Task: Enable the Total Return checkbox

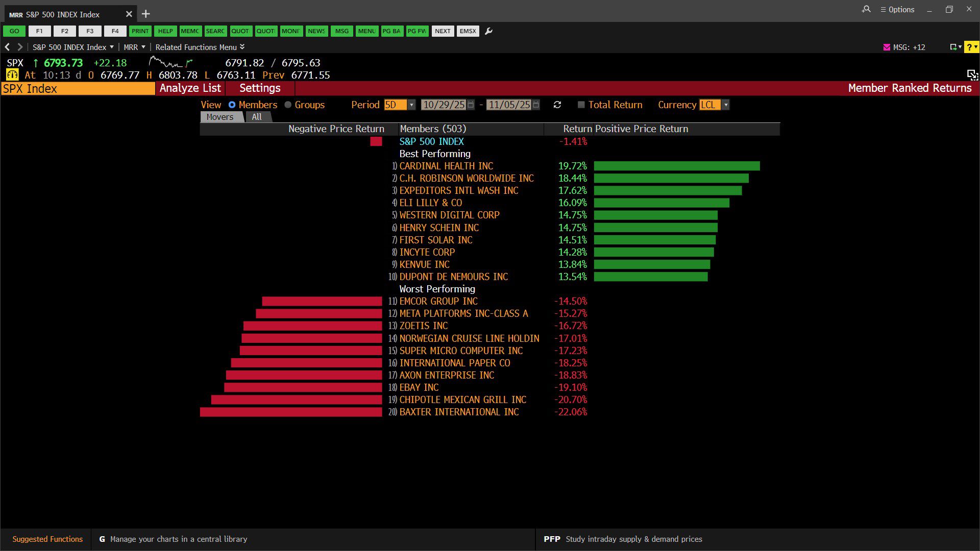Action: pyautogui.click(x=581, y=105)
